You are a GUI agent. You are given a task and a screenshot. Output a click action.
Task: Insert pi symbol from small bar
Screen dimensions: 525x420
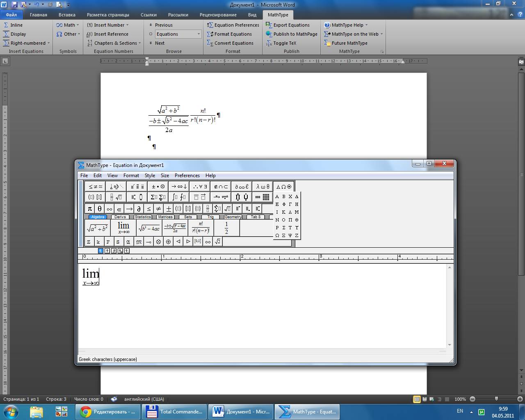(90, 209)
